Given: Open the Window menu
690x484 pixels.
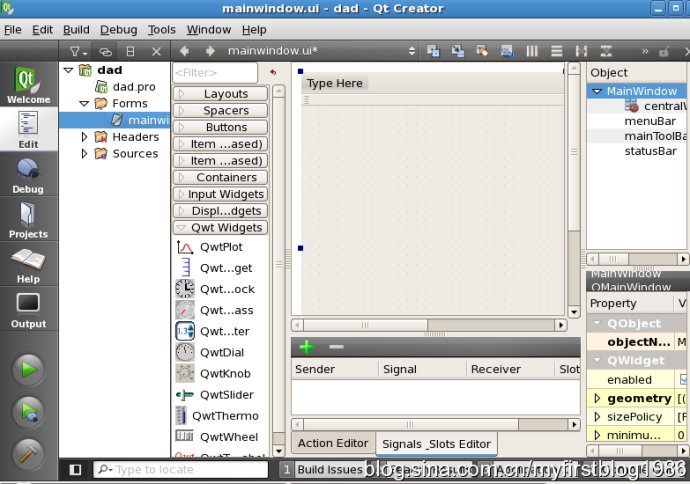Looking at the screenshot, I should pyautogui.click(x=209, y=29).
